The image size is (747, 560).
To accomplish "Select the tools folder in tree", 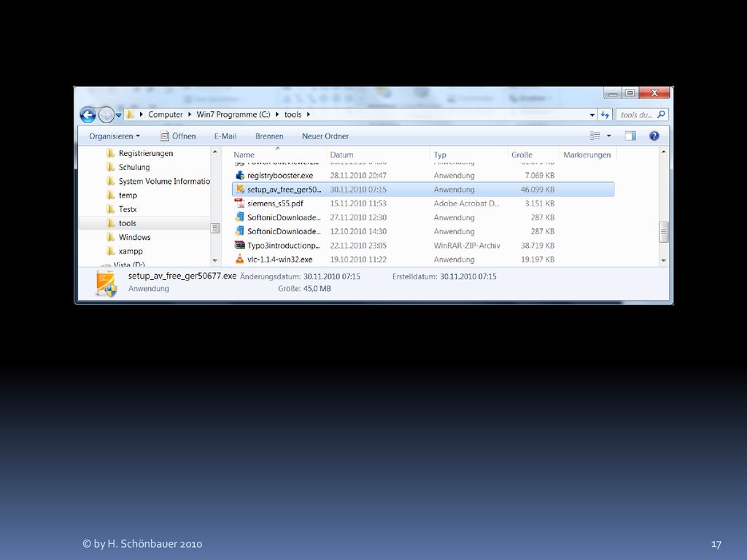I will point(127,223).
